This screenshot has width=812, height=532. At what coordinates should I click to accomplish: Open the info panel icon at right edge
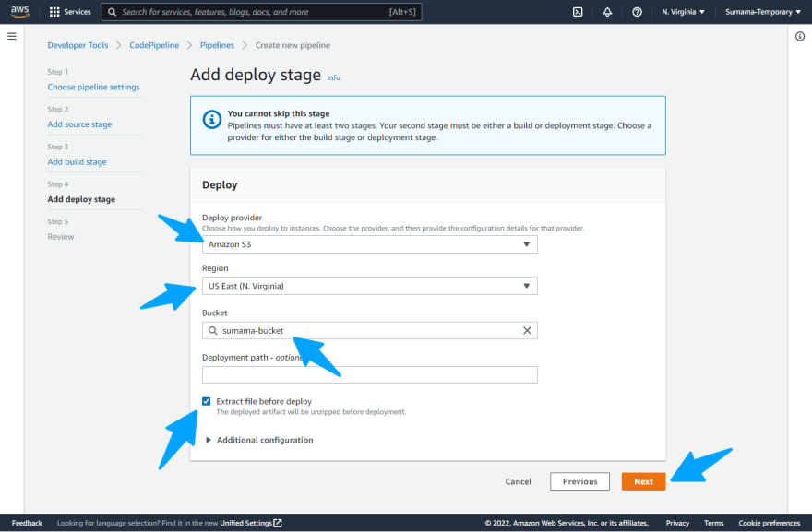point(800,36)
